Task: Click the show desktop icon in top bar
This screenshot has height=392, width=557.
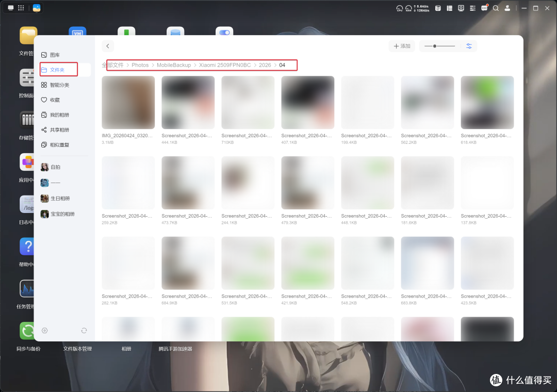Action: 11,8
